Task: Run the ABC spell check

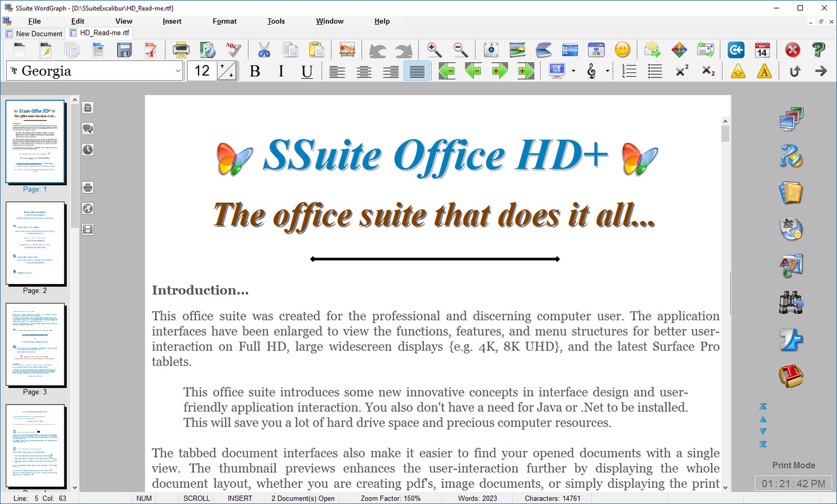Action: point(233,50)
